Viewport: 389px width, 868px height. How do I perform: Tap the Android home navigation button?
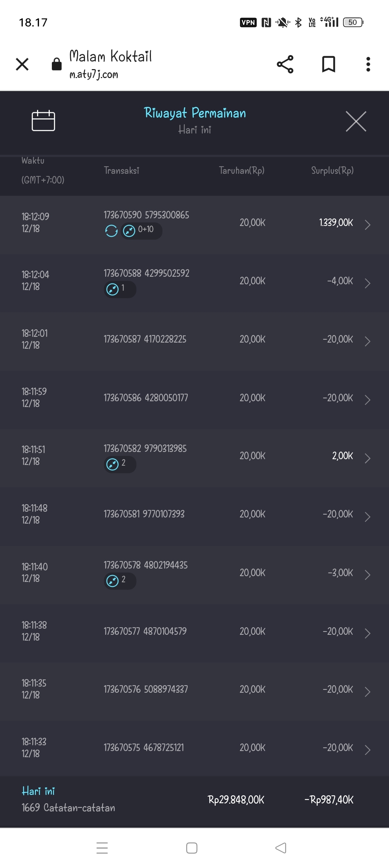192,848
